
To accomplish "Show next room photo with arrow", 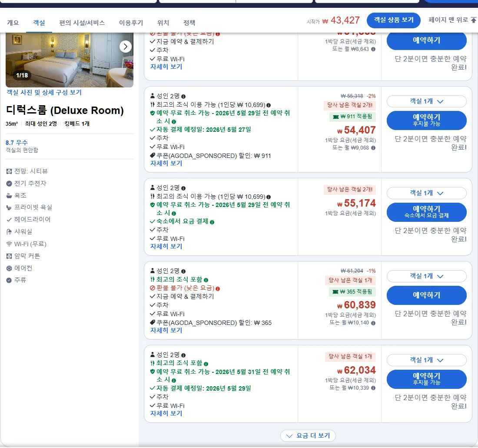I will (125, 47).
